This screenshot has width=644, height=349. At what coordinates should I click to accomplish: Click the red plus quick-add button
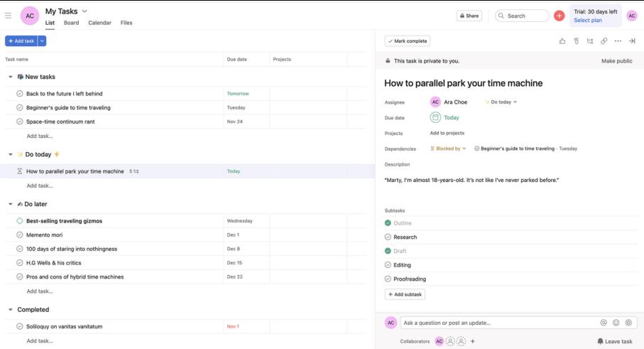(x=560, y=16)
